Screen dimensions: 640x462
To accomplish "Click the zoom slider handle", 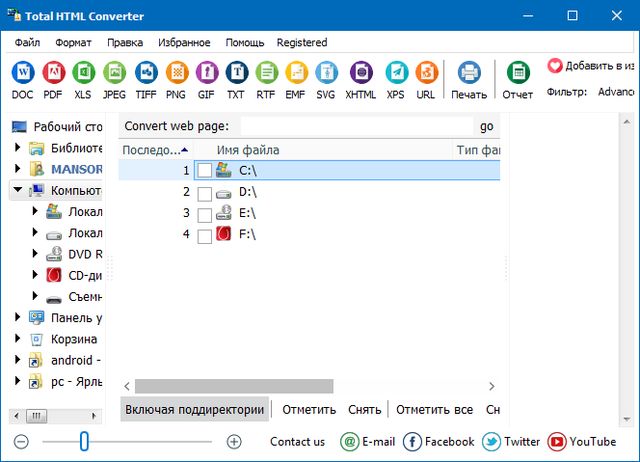I will [84, 441].
